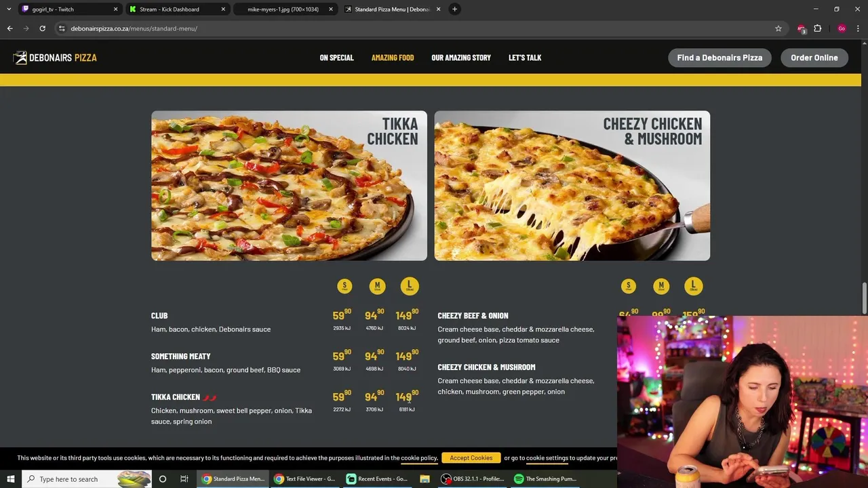Open the Tikka Chicken pizza image
The height and width of the screenshot is (488, 868).
point(289,186)
